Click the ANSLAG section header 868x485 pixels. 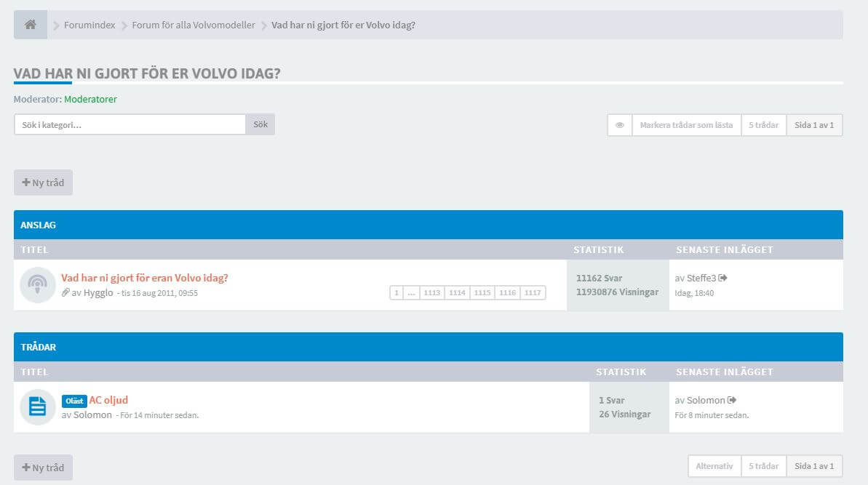point(429,225)
